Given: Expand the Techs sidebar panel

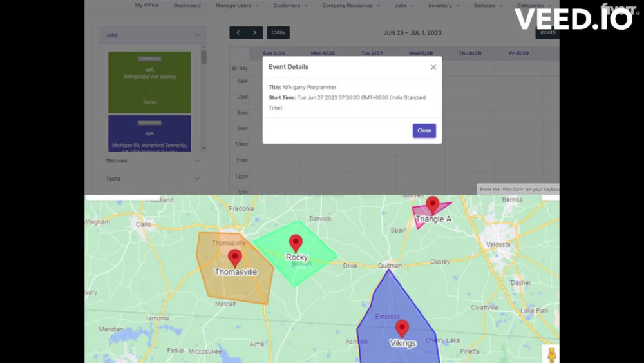Looking at the screenshot, I should pyautogui.click(x=153, y=179).
